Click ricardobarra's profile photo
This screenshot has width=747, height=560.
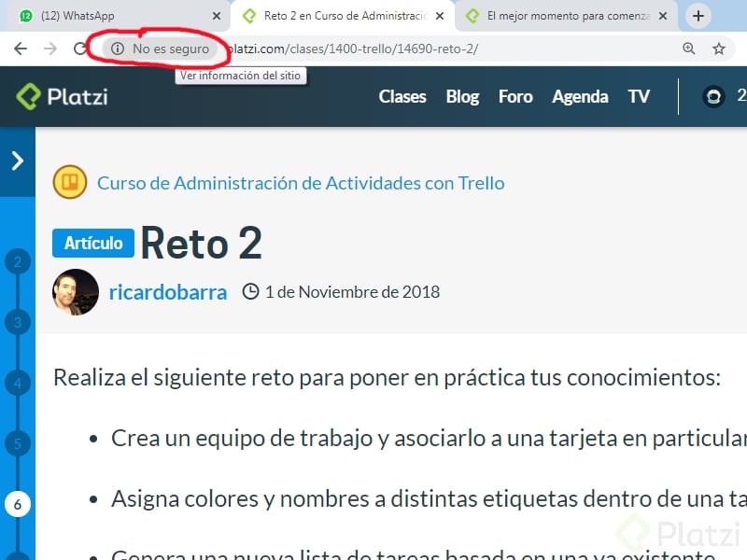[x=76, y=292]
